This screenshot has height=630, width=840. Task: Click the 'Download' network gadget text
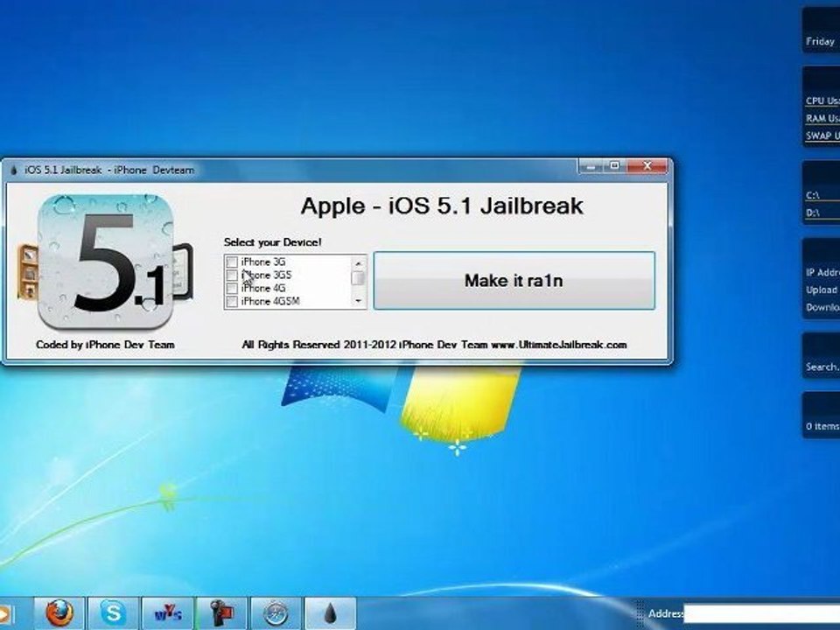pyautogui.click(x=822, y=307)
